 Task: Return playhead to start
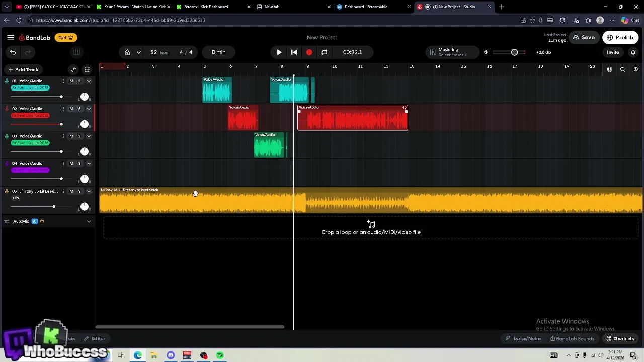point(294,52)
